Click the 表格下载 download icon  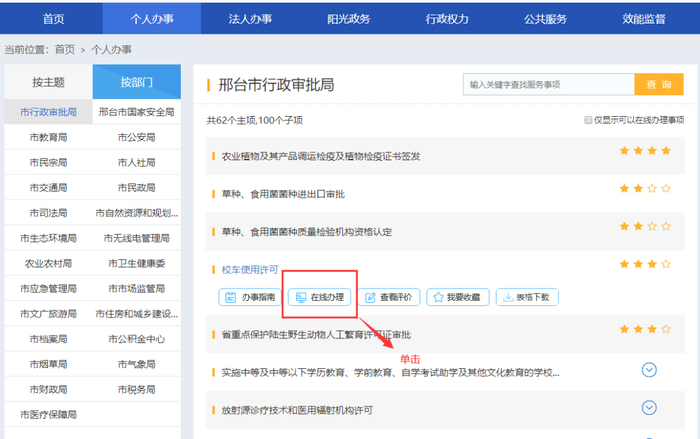click(508, 297)
